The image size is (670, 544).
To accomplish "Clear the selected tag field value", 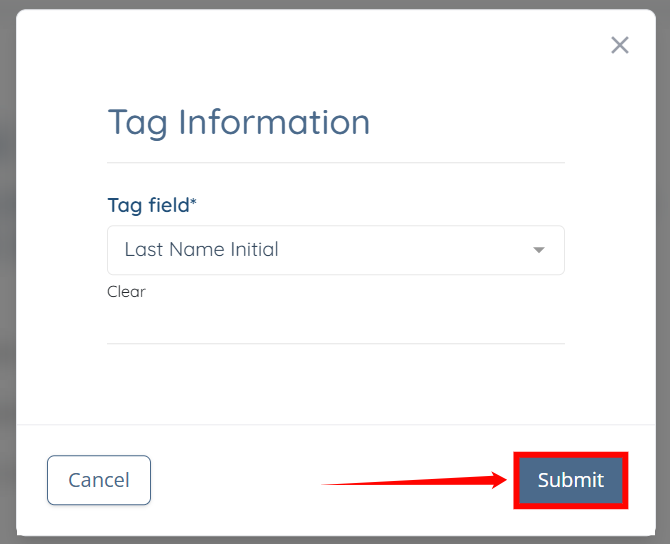I will (x=126, y=292).
